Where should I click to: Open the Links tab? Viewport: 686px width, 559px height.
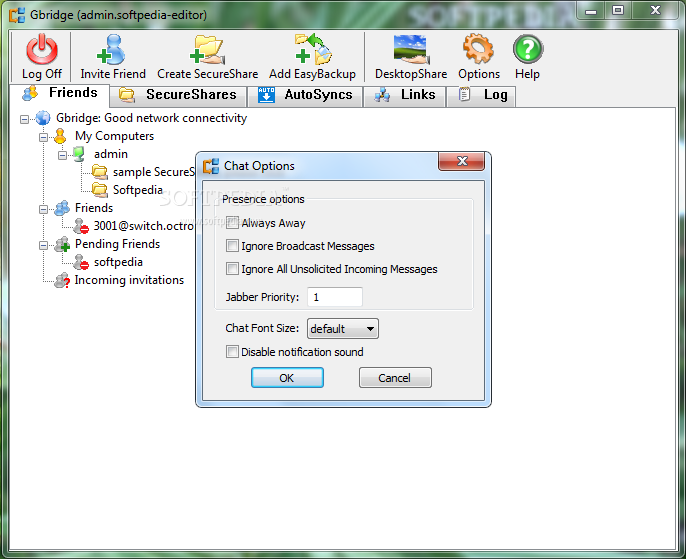point(405,95)
